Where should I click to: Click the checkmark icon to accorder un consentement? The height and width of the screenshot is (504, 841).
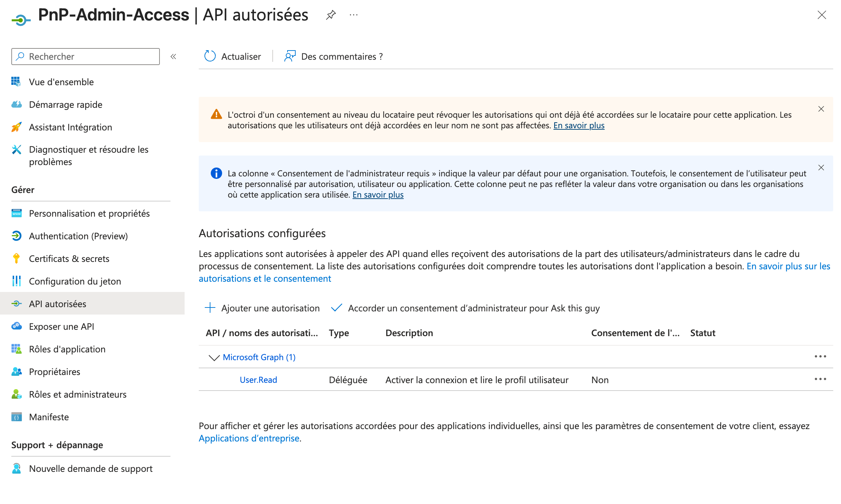pos(336,308)
